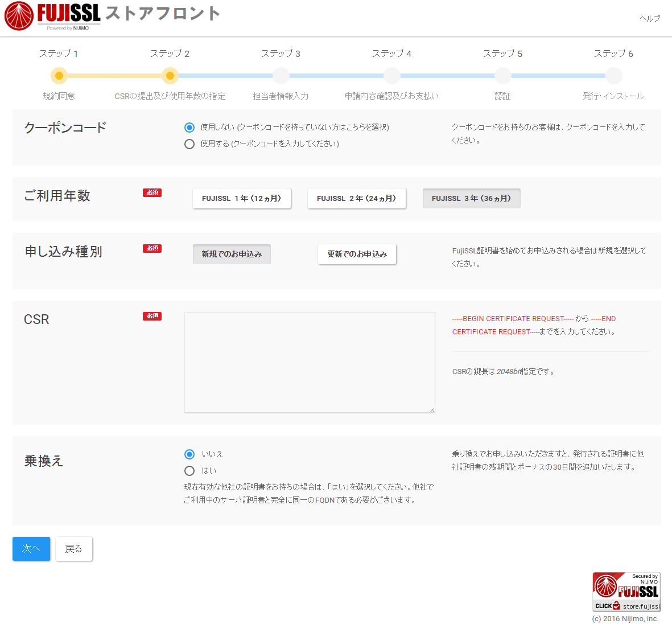Click the 発行・インストール step label
672x624 pixels.
click(614, 96)
